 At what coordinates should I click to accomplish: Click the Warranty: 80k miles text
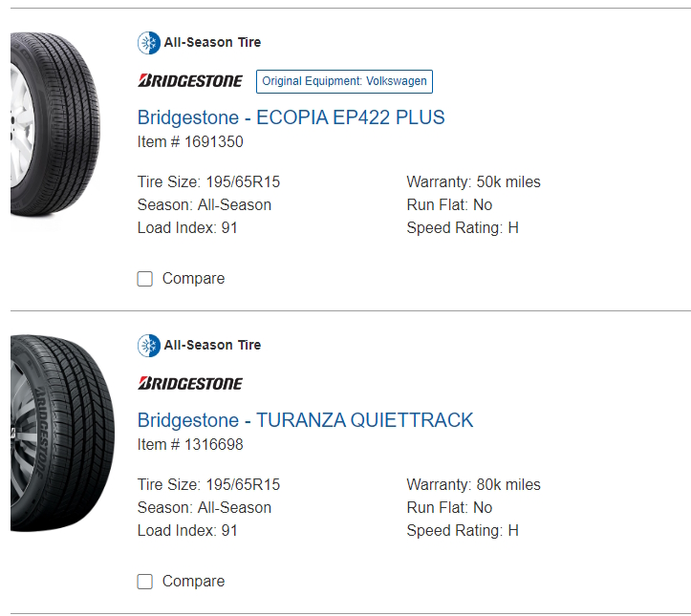[x=474, y=484]
